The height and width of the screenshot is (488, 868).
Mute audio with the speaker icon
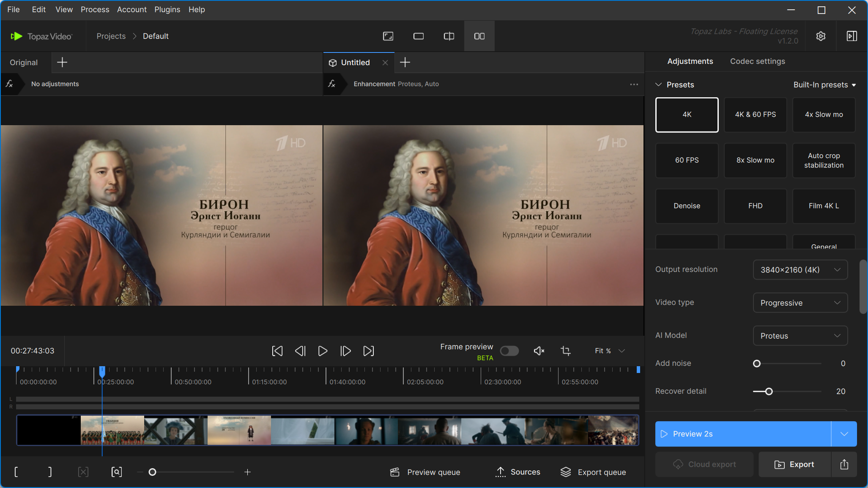tap(539, 351)
